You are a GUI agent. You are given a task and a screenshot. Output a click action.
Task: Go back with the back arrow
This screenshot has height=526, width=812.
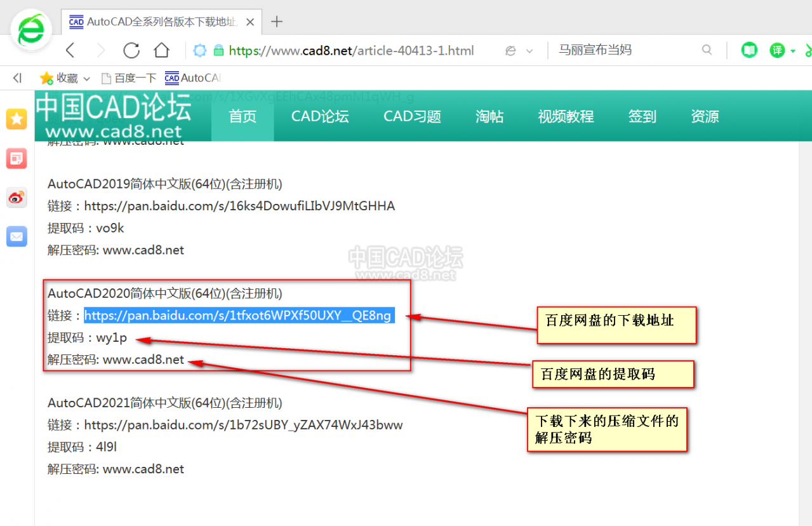(70, 50)
